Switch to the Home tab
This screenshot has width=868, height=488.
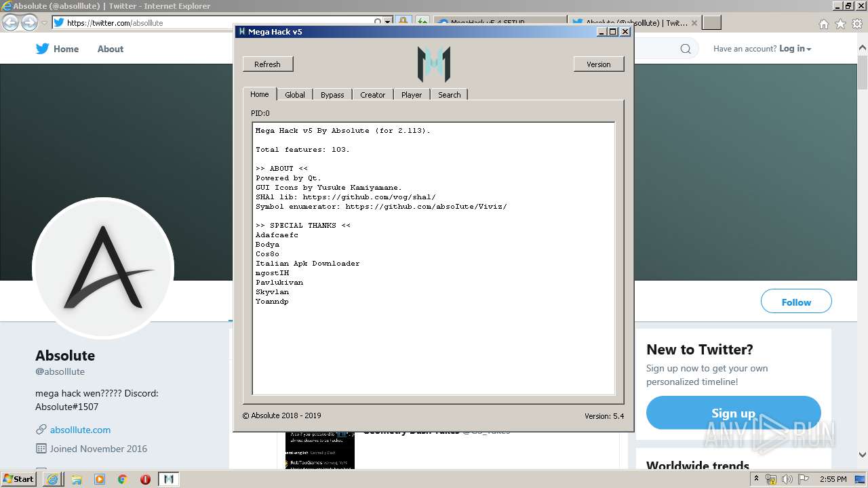point(259,94)
